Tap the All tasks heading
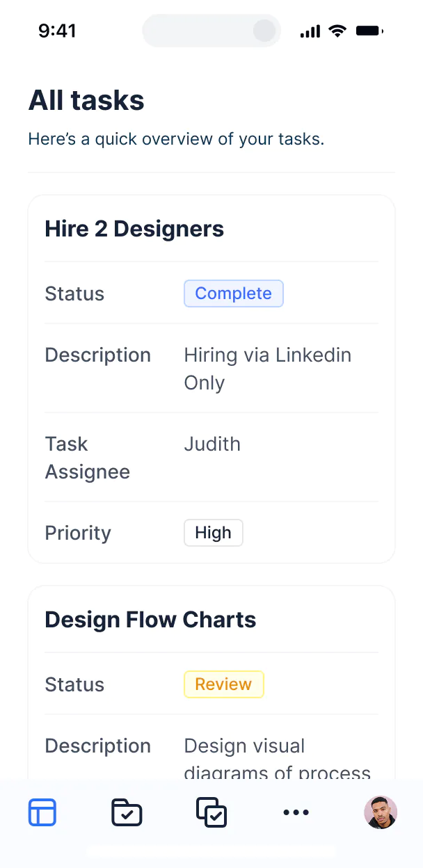 (x=86, y=100)
